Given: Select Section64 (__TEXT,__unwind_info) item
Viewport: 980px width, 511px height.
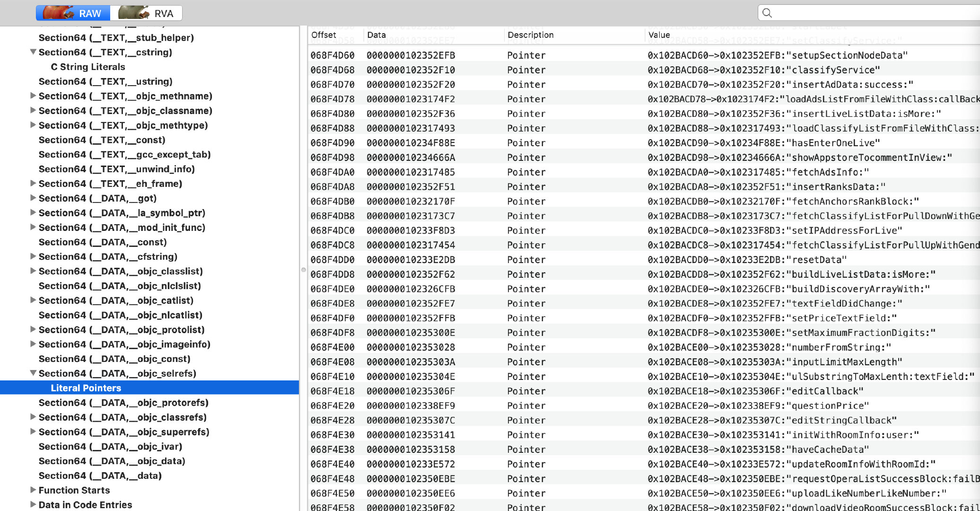Looking at the screenshot, I should click(x=116, y=169).
